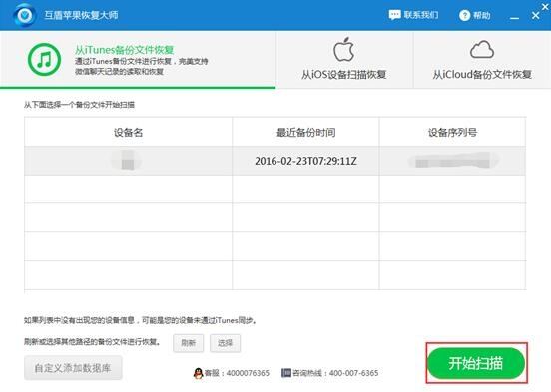Close the recovery app window
Screen dimensions: 551x392
[536, 15]
